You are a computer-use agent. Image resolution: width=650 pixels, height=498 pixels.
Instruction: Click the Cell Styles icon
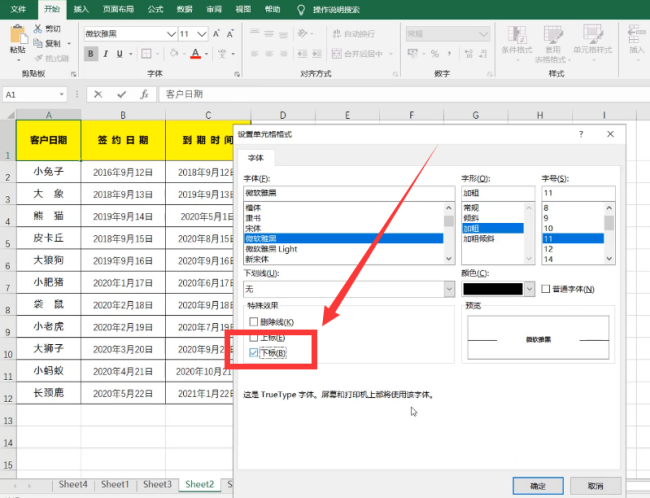point(592,35)
